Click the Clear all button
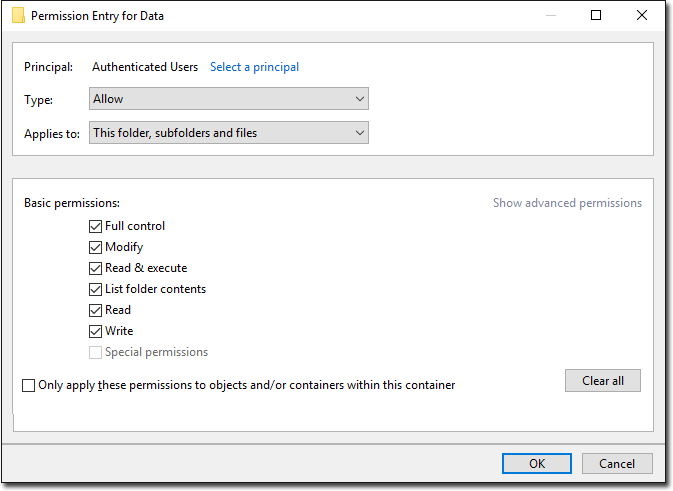Viewport: 673px width, 491px height. pyautogui.click(x=603, y=381)
